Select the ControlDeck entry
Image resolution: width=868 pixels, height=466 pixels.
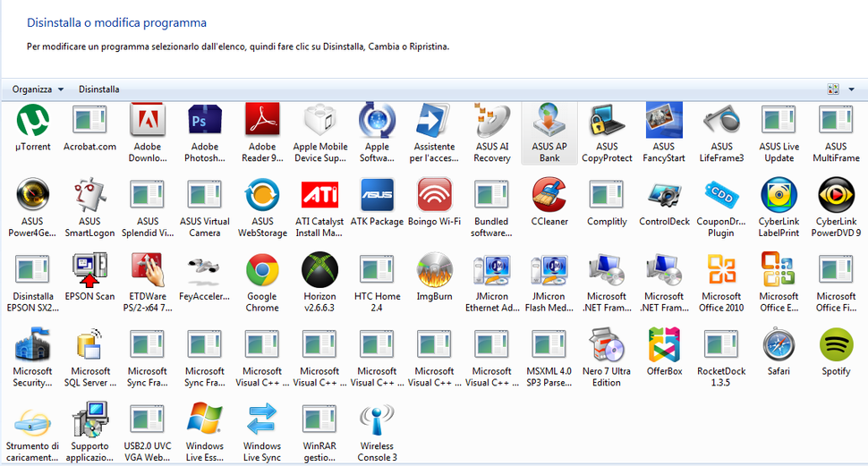(x=664, y=203)
